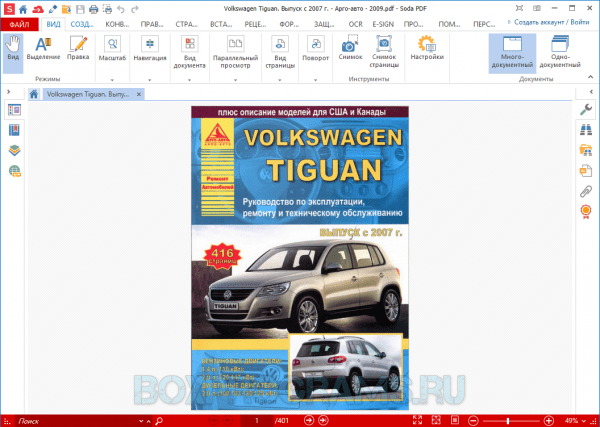This screenshot has height=427, width=600.
Task: Zoom in with the plus button
Action: 549,421
